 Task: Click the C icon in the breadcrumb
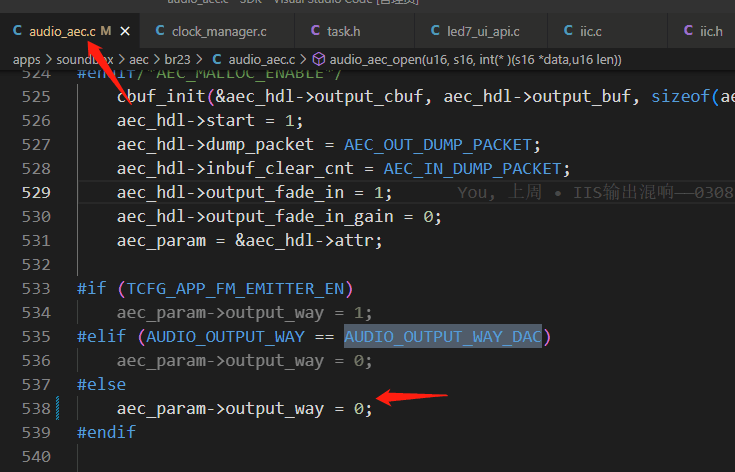click(217, 59)
